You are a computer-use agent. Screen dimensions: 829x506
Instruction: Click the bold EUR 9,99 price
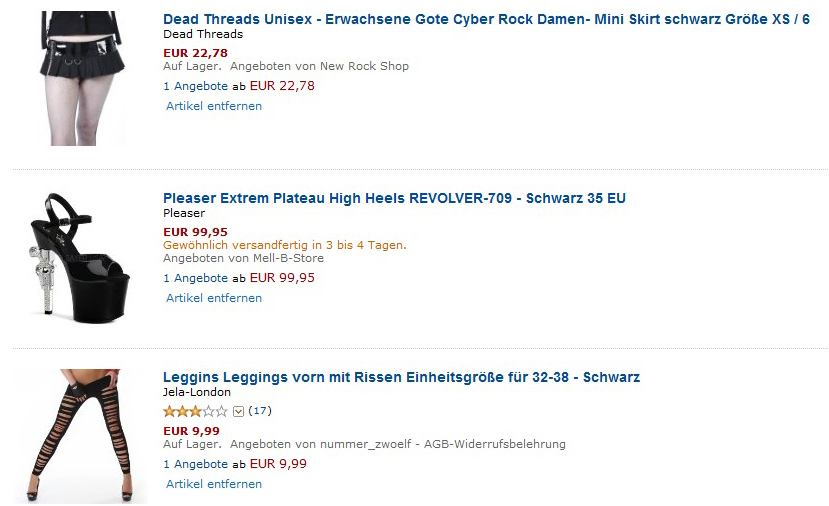pos(191,431)
